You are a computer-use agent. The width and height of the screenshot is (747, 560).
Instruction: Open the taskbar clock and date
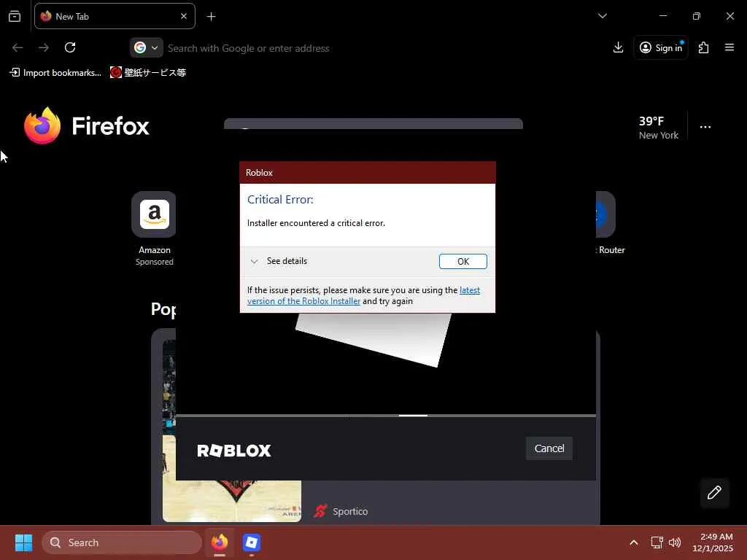tap(713, 542)
